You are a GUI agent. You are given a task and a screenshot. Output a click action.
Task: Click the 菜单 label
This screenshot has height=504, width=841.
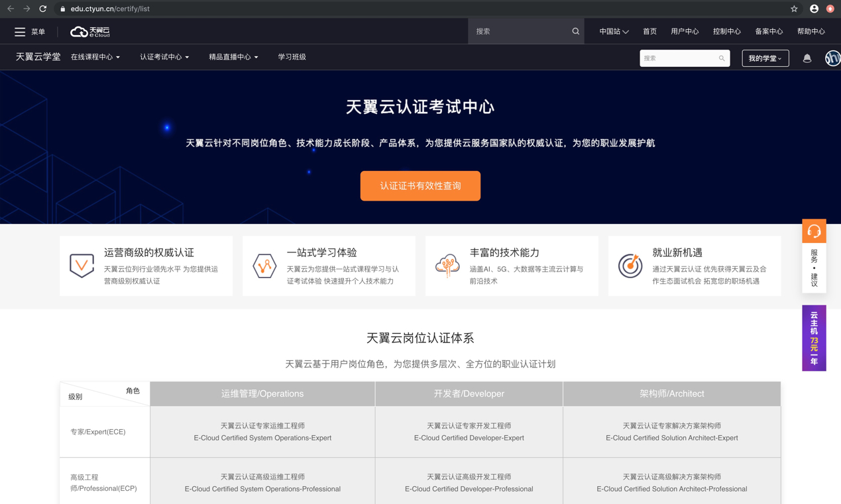[x=38, y=32]
